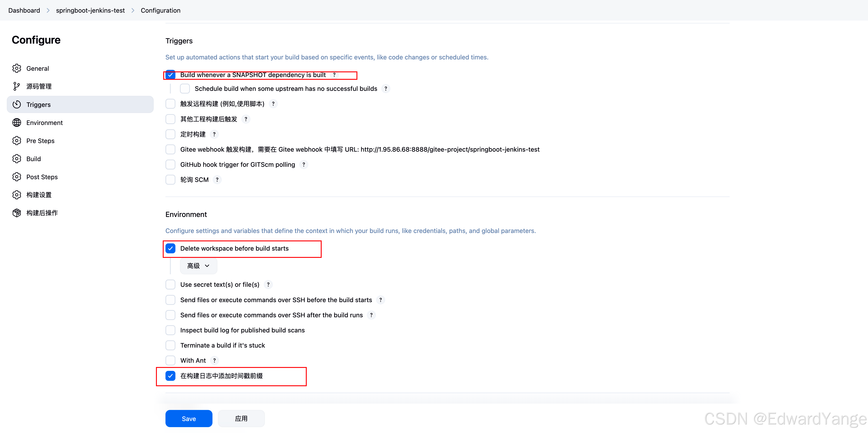
Task: Open the Dashboard breadcrumb link
Action: tap(24, 10)
